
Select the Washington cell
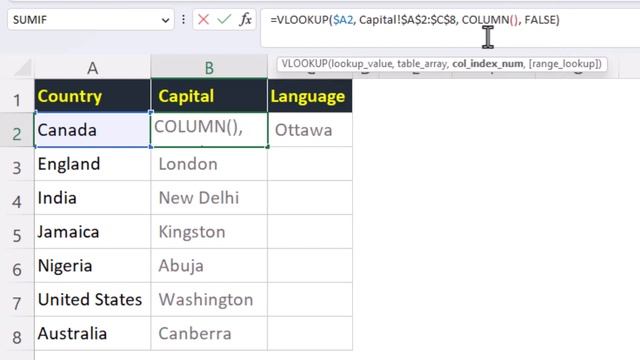[x=209, y=299]
